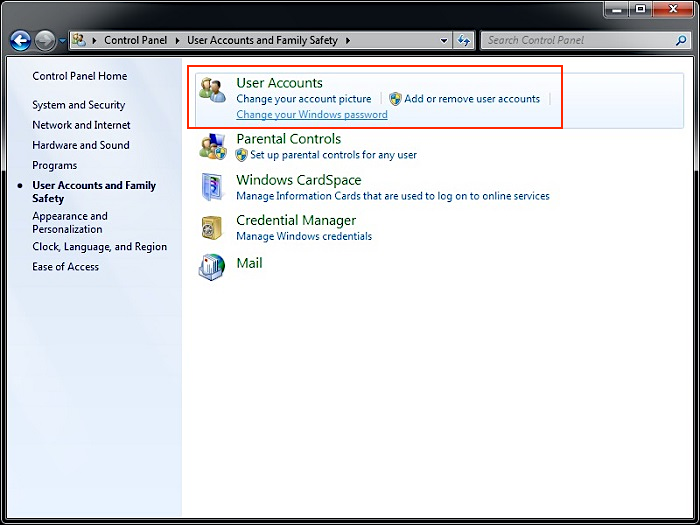Open the address bar history dropdown
Image resolution: width=700 pixels, height=525 pixels.
click(x=444, y=41)
